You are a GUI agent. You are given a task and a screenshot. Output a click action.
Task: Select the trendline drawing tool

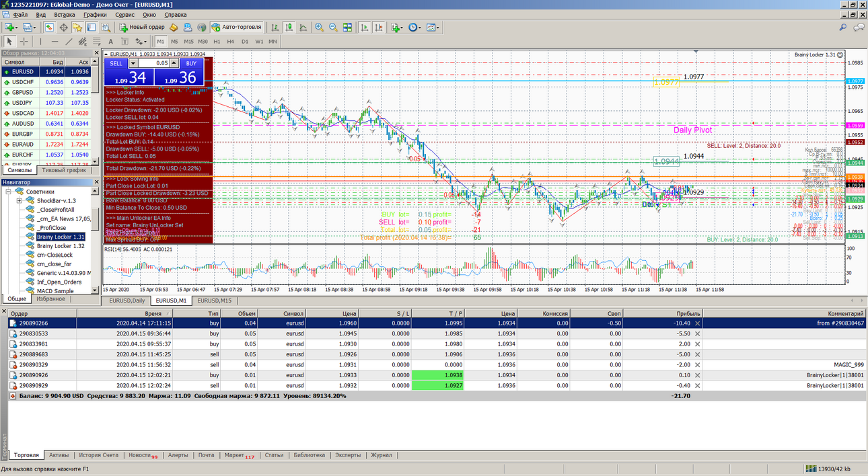tap(69, 42)
